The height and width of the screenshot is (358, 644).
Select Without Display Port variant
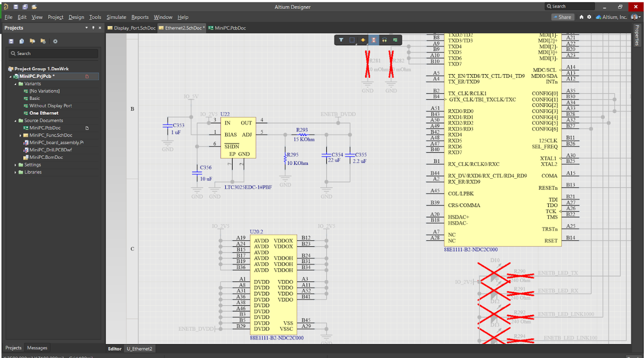click(x=50, y=106)
